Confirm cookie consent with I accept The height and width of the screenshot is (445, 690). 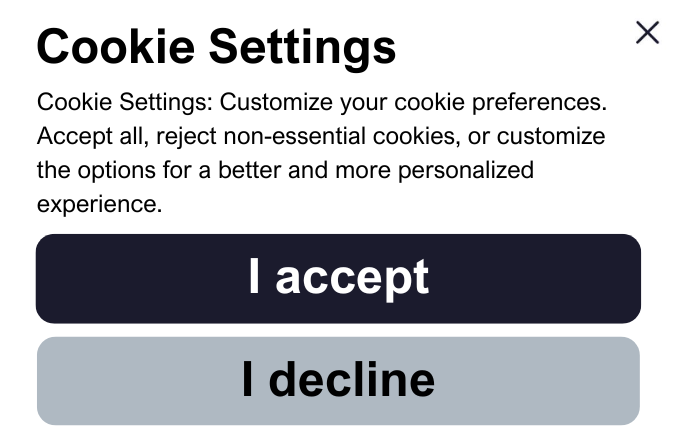(x=338, y=279)
